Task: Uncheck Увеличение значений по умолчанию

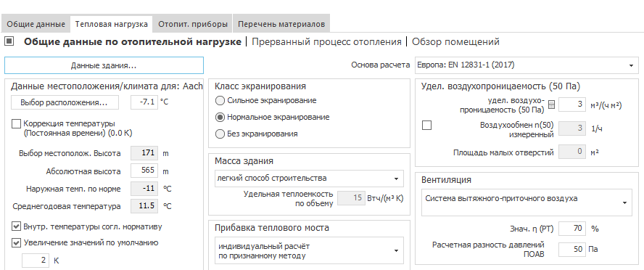Action: 16,243
